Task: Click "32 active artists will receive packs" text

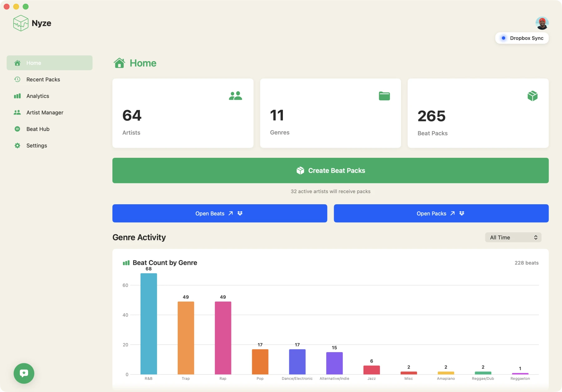Action: 330,191
